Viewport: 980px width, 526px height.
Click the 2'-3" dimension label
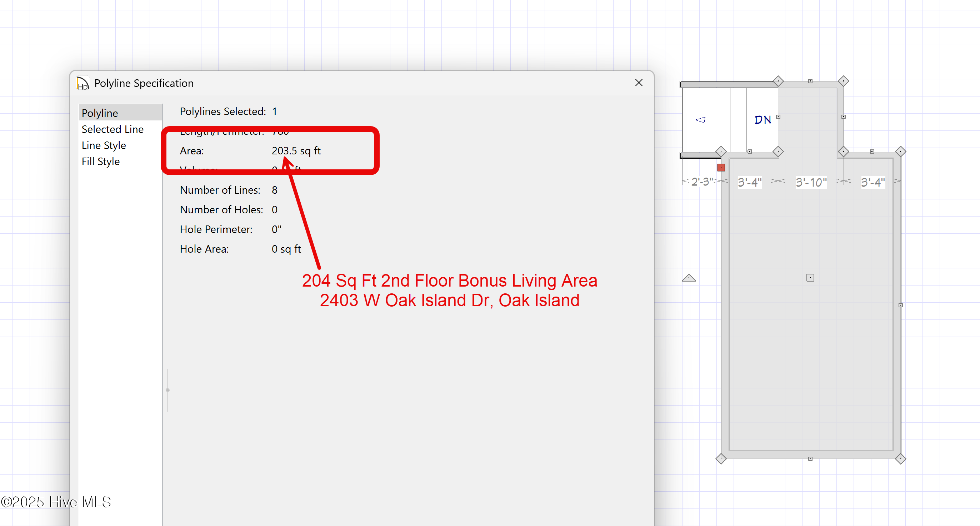coord(702,182)
